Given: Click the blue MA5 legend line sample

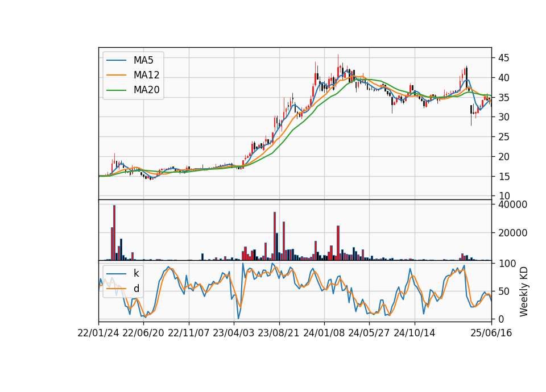Looking at the screenshot, I should [116, 60].
